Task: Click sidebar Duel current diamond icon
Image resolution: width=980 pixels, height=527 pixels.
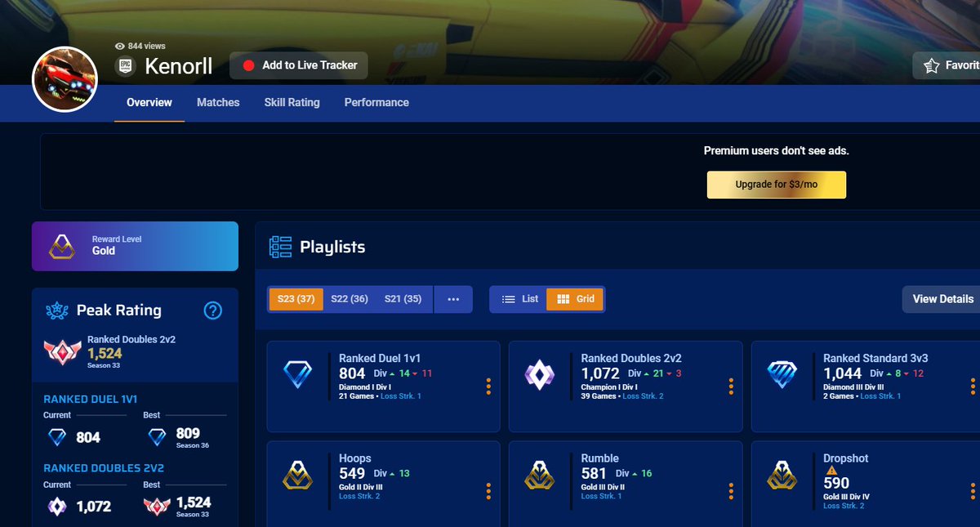Action: pos(56,438)
